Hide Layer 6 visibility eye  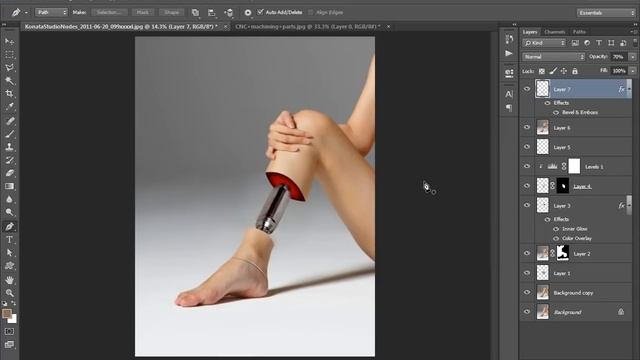(x=527, y=127)
